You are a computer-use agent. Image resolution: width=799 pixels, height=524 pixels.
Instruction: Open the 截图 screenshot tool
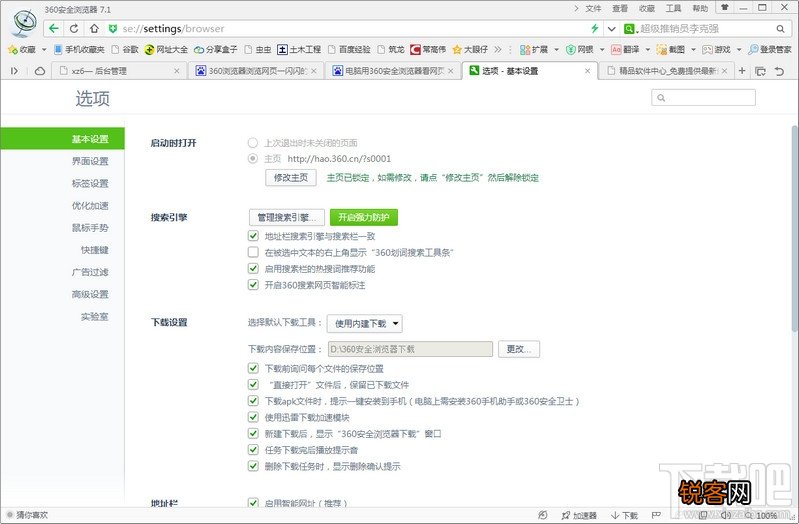(x=671, y=49)
